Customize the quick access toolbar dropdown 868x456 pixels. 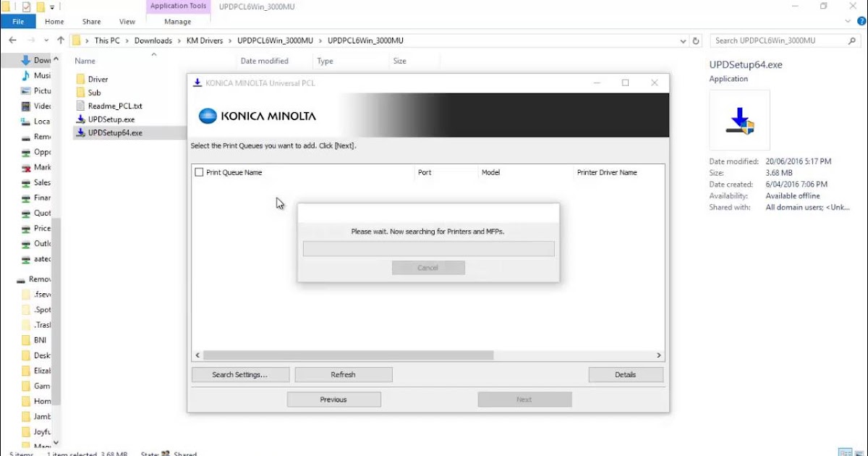click(x=52, y=7)
